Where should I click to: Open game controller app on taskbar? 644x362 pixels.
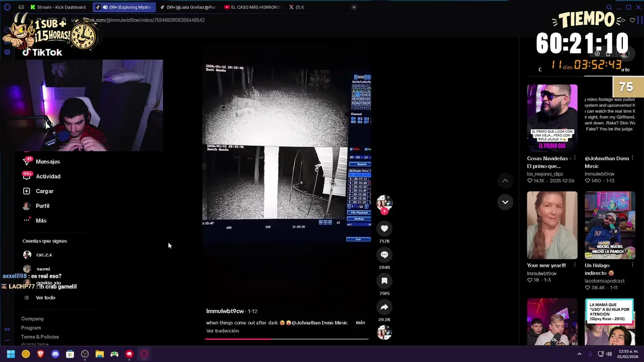point(115,354)
